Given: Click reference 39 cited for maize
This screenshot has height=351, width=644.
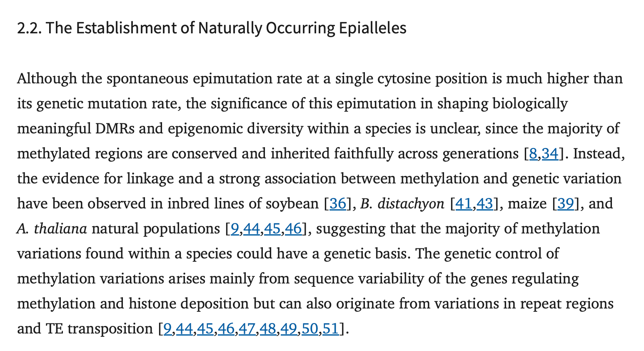Looking at the screenshot, I should (x=565, y=204).
